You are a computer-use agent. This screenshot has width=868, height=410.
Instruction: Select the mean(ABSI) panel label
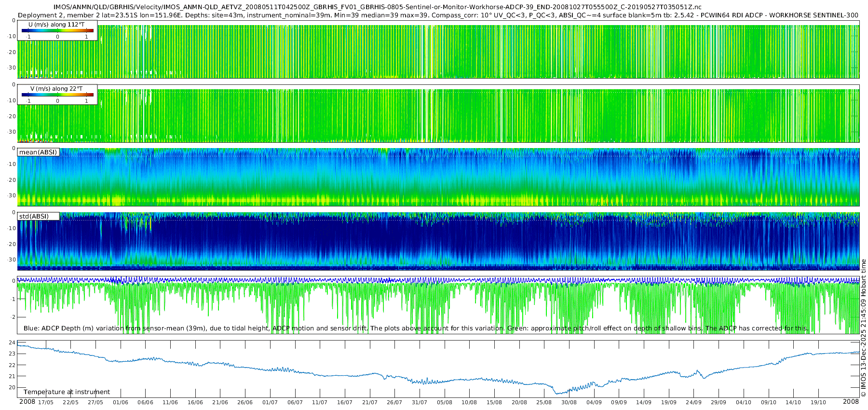[38, 152]
